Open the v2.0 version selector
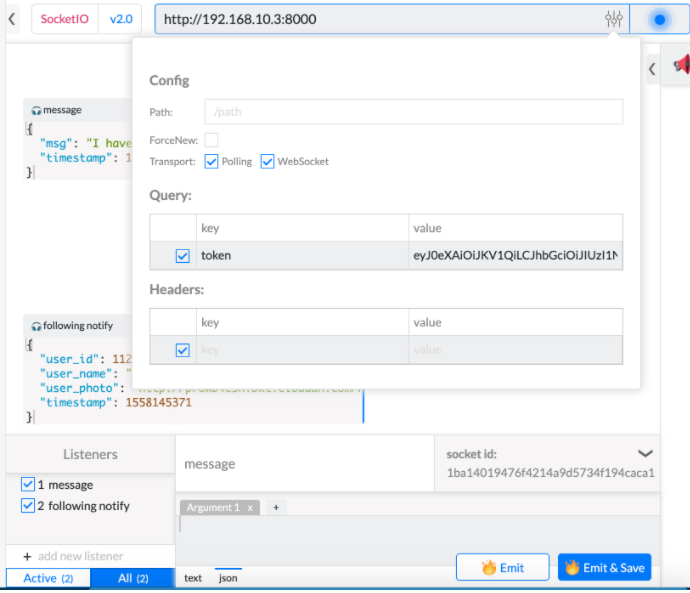 [121, 19]
